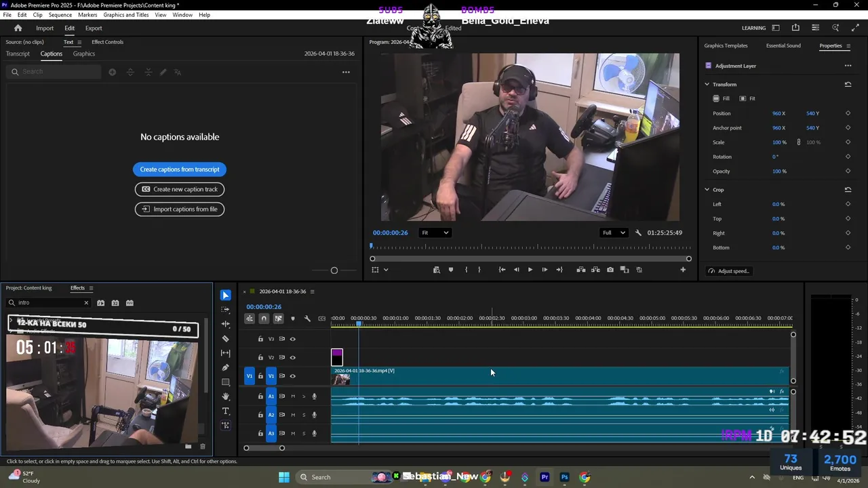The image size is (868, 488).
Task: Open the Properties panel menu
Action: coord(848,46)
